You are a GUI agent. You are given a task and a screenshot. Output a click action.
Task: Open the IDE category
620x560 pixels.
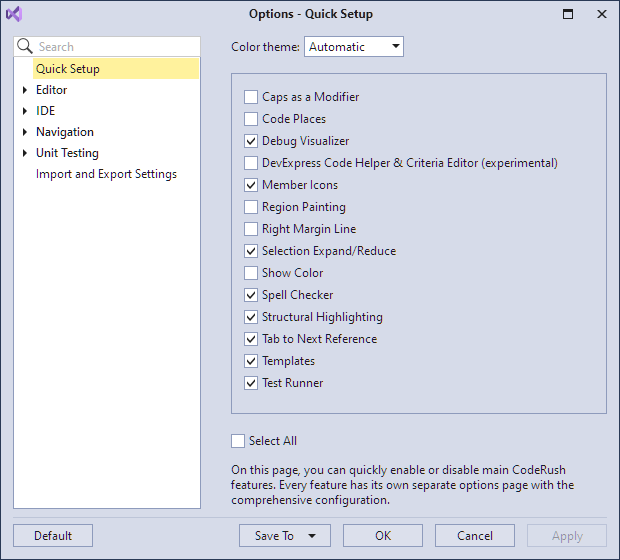tap(45, 111)
